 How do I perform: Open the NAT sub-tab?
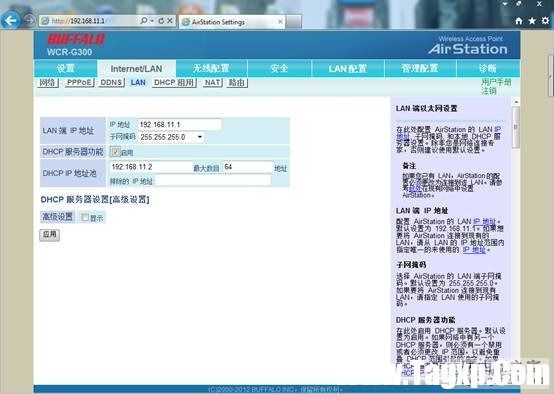point(212,83)
